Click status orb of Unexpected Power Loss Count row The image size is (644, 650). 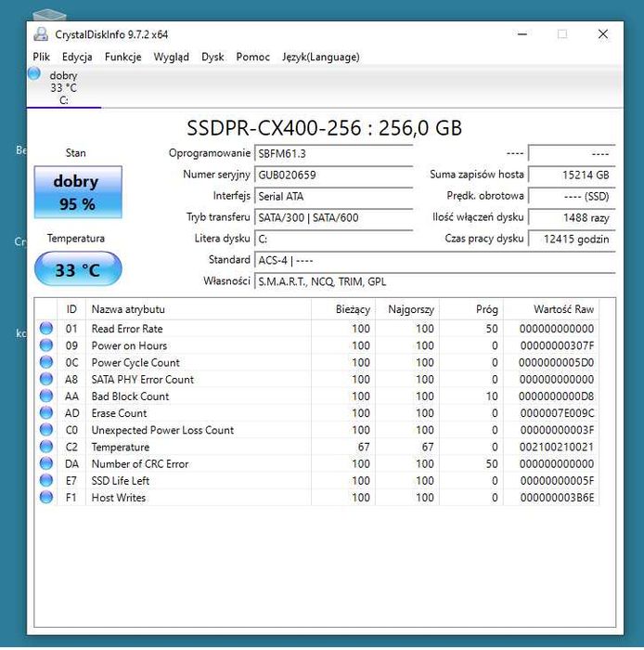tap(46, 430)
